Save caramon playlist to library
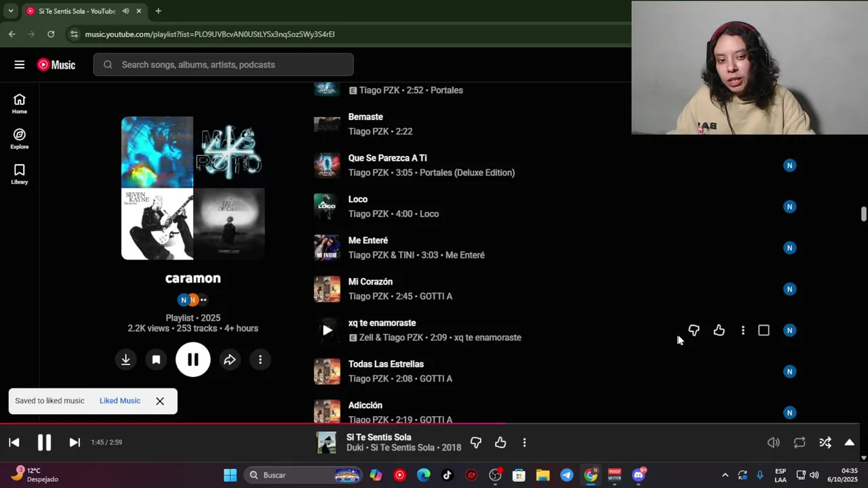868x488 pixels. point(156,360)
